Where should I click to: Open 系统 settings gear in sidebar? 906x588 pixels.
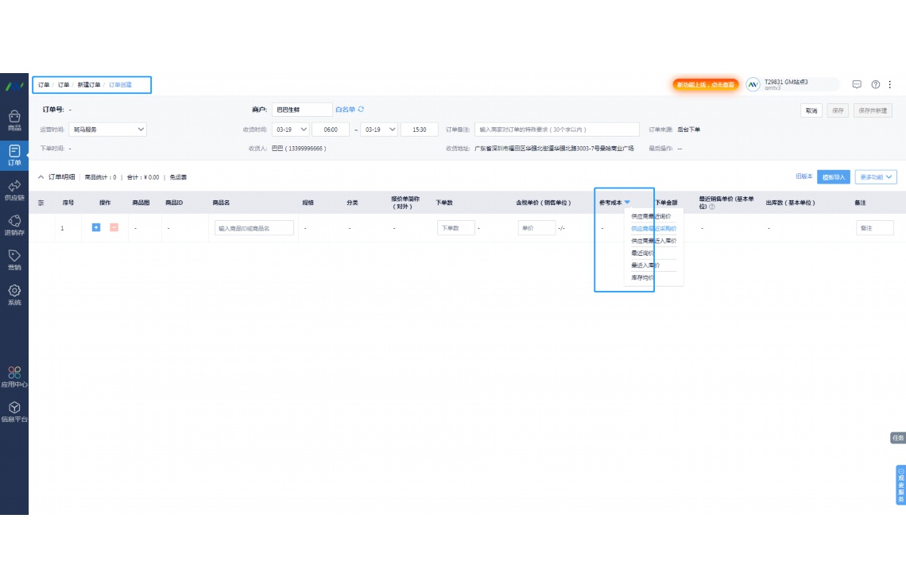14,294
